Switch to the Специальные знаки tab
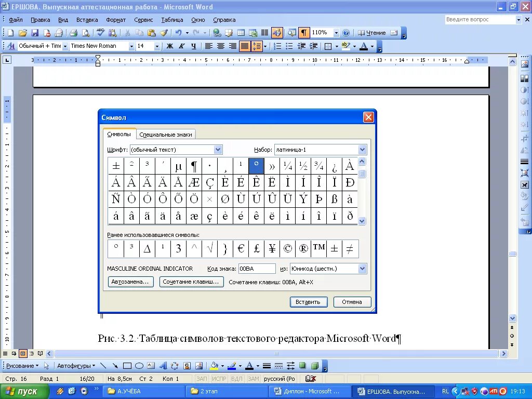532x399 pixels. [x=166, y=135]
